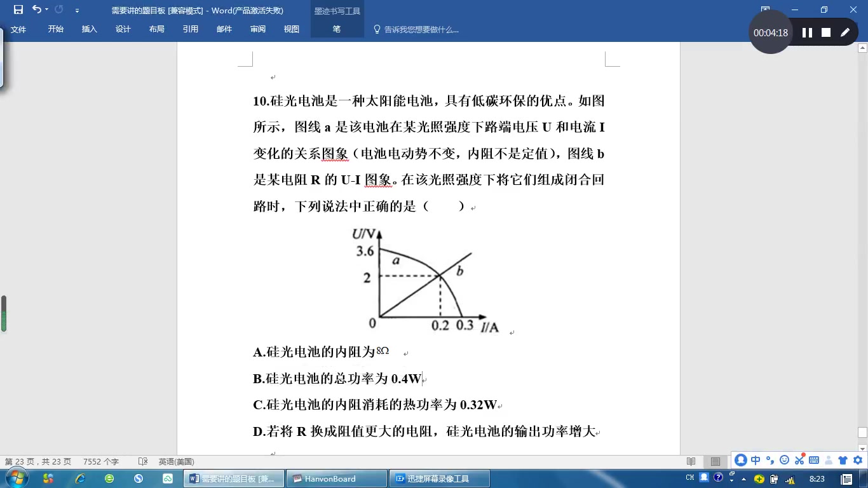The height and width of the screenshot is (488, 868).
Task: Click the emoji icon on the input method toolbar
Action: click(x=784, y=462)
